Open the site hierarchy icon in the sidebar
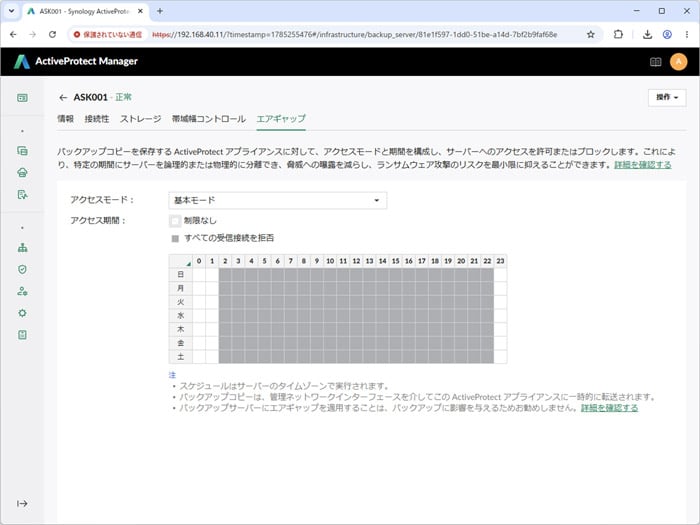 click(22, 248)
